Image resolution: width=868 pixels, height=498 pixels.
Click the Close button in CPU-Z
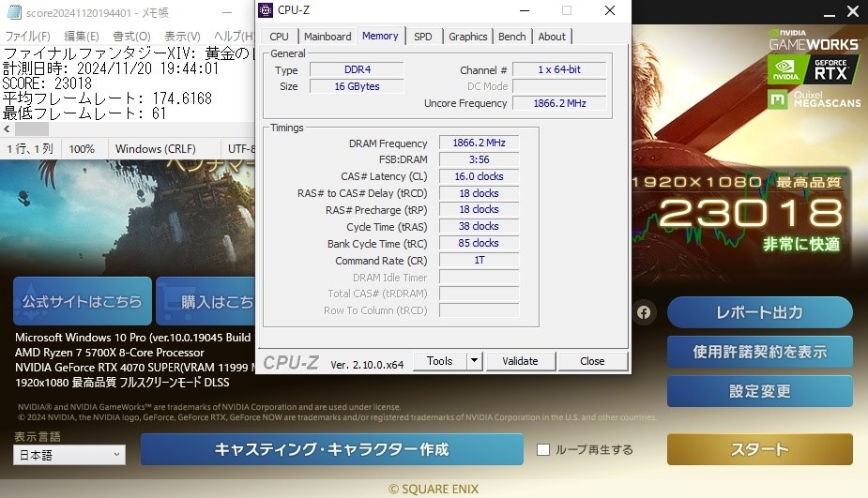592,361
